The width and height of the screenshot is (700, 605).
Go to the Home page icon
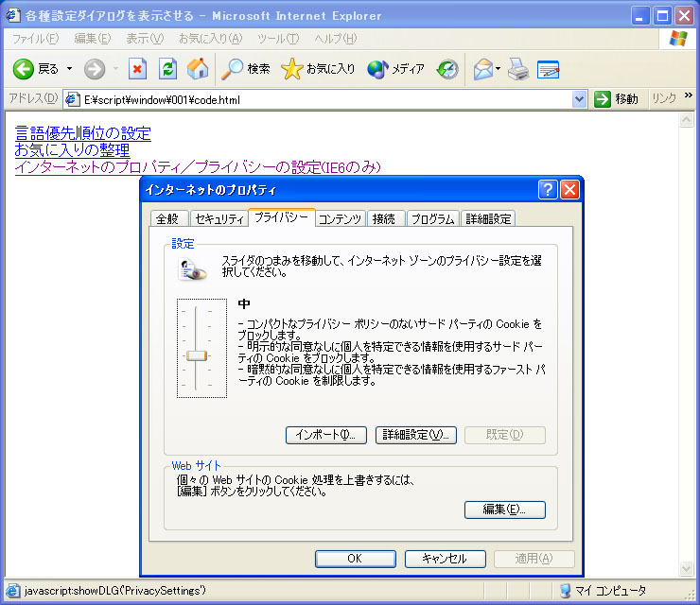(x=198, y=69)
